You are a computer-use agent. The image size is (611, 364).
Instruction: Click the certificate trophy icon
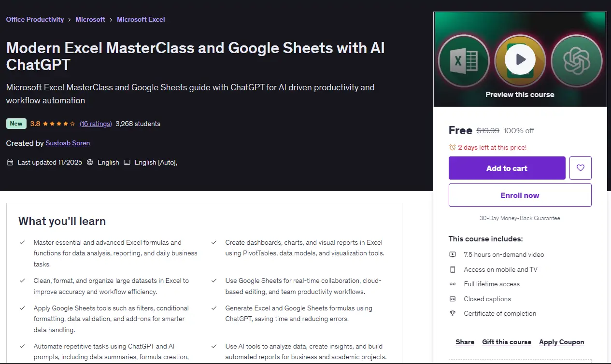(453, 313)
